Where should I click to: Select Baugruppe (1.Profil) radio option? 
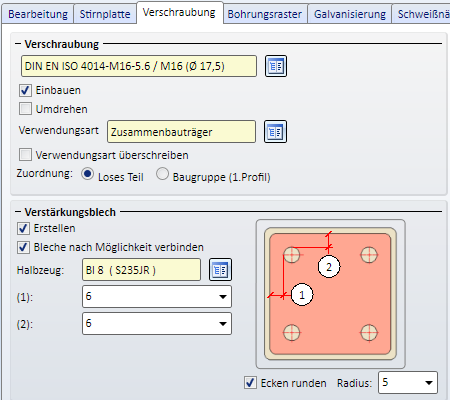[x=162, y=174]
